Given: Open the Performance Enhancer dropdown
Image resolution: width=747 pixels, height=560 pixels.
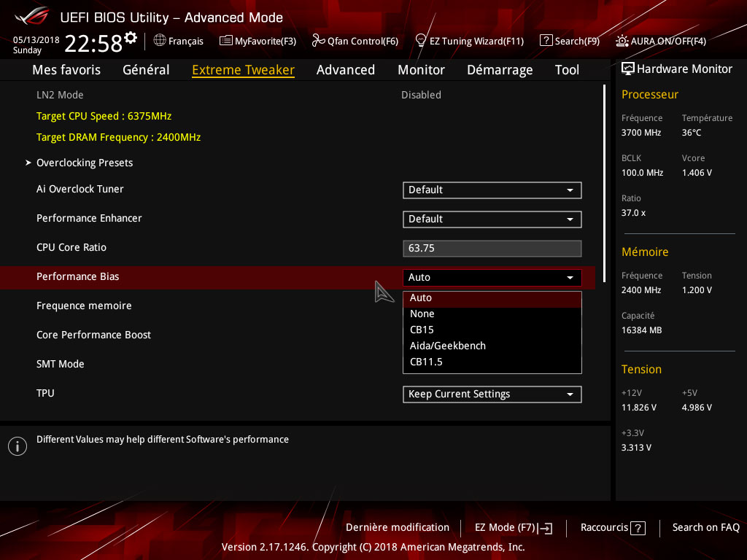Looking at the screenshot, I should (x=492, y=219).
